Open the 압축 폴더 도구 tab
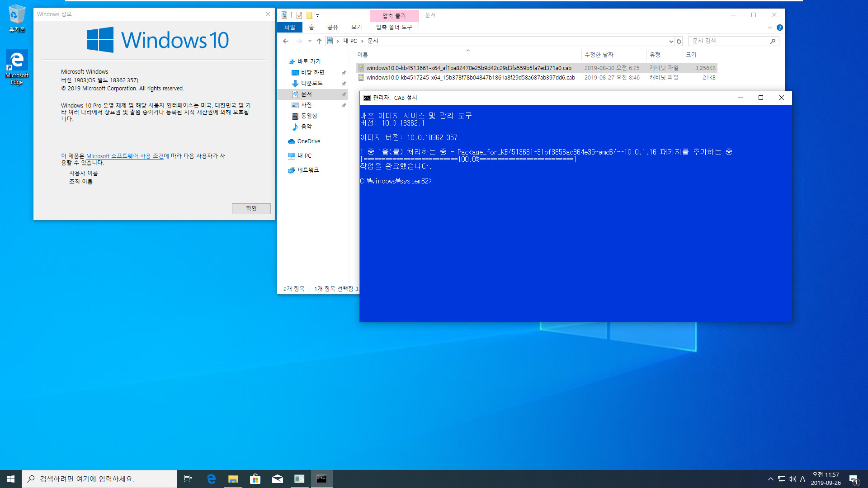Screen dimensions: 868x488 click(x=394, y=27)
